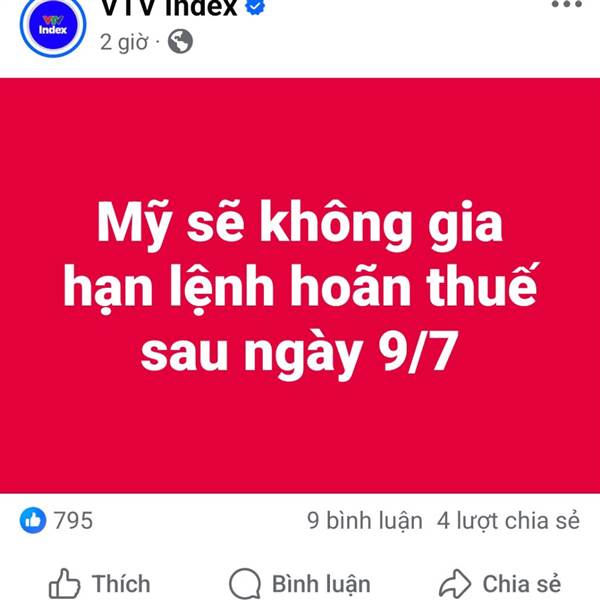This screenshot has height=600, width=600.
Task: Click the blue like reaction icon
Action: [33, 520]
